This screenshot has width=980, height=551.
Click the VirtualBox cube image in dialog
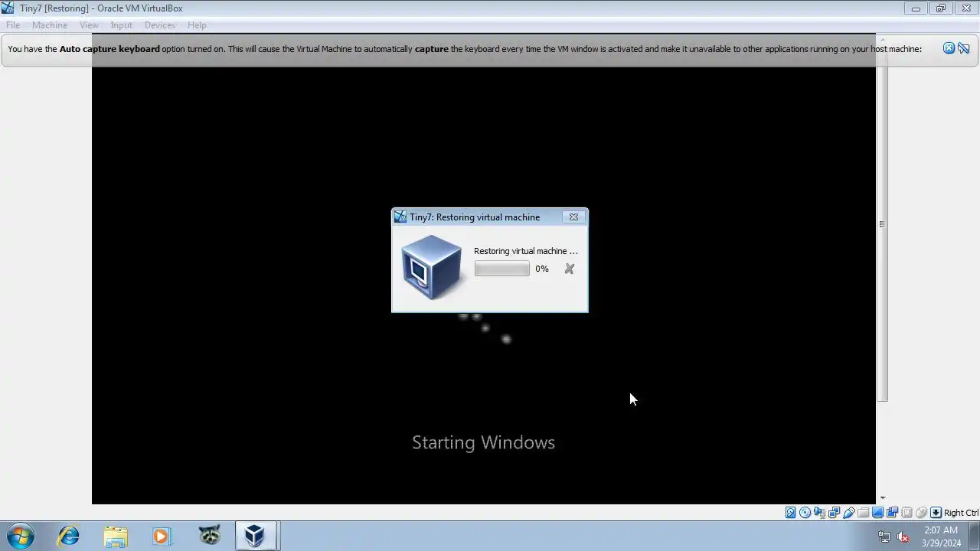pyautogui.click(x=432, y=267)
